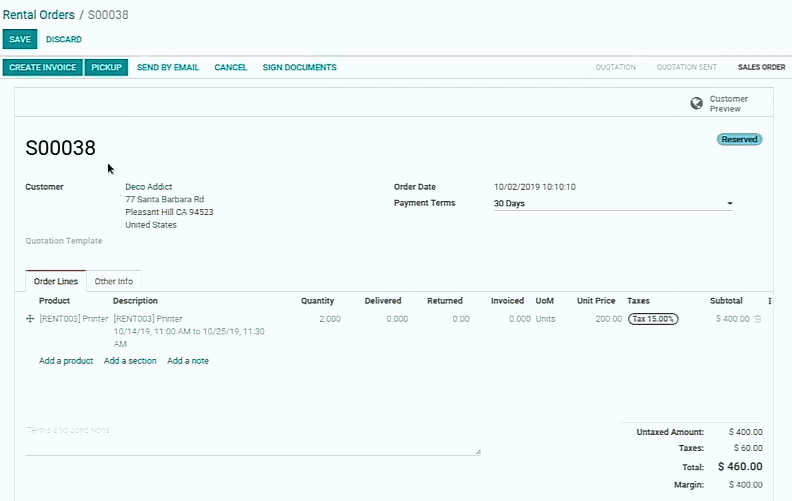
Task: Click the Units UoM cell
Action: [x=545, y=319]
